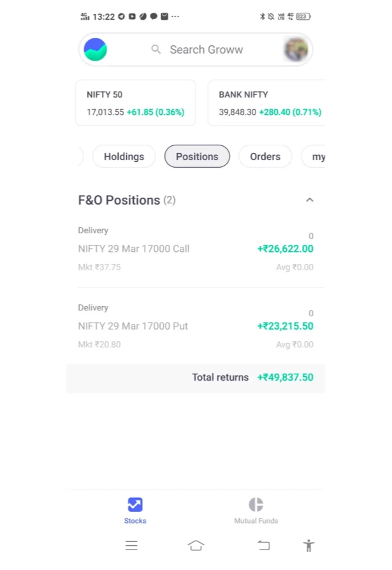Collapse the F&O Positions section
This screenshot has width=392, height=570.
309,200
